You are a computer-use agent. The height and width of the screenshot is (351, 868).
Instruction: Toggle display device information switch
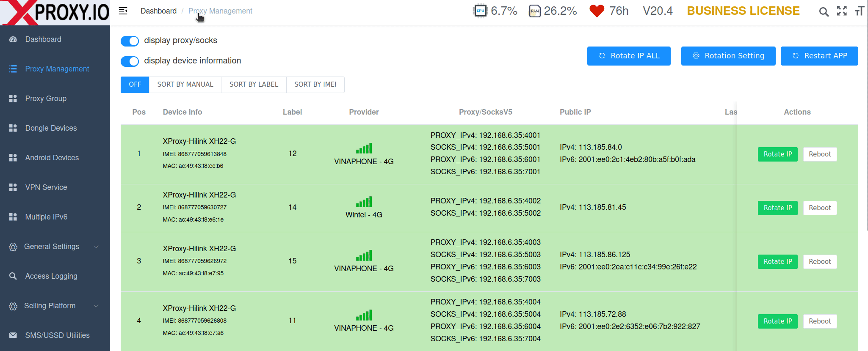[x=130, y=61]
